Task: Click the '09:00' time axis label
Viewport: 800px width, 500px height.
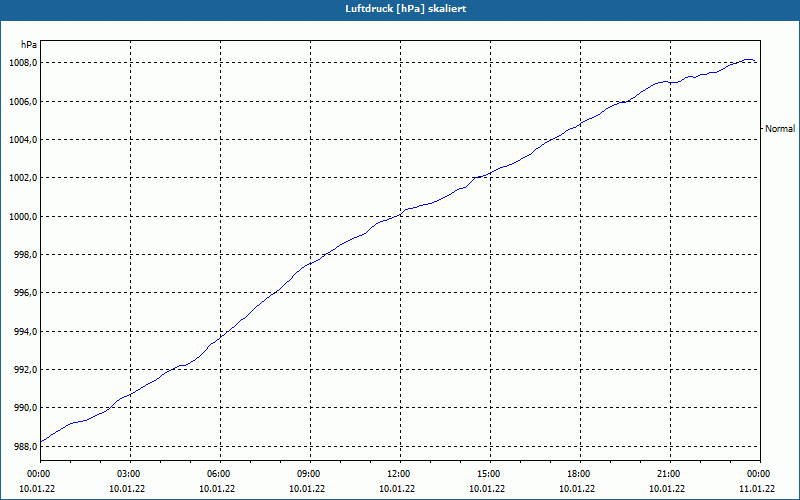Action: tap(310, 474)
